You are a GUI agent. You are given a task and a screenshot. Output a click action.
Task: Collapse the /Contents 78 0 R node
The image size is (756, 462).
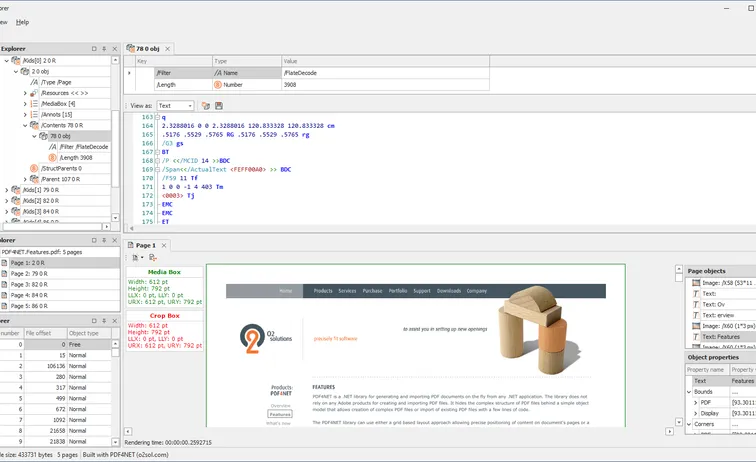click(x=25, y=125)
